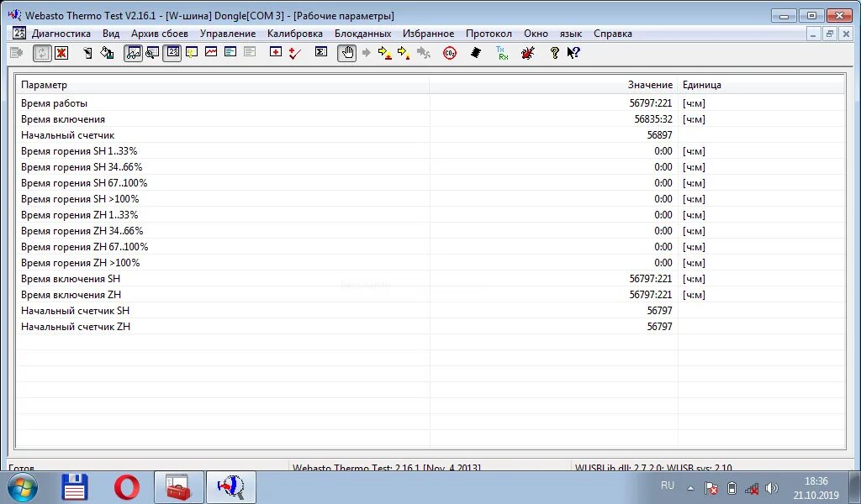
Task: Click the Параметр column header
Action: point(223,85)
